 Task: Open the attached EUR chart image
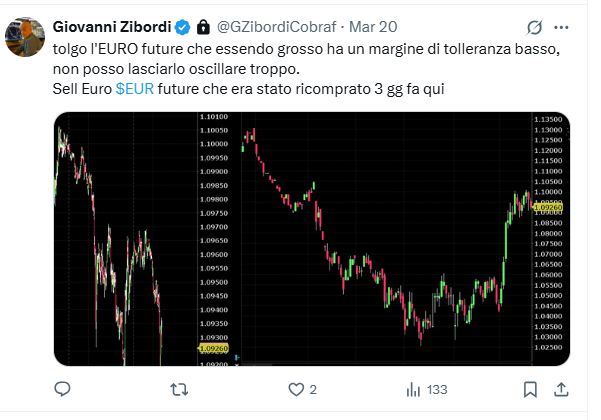[312, 239]
